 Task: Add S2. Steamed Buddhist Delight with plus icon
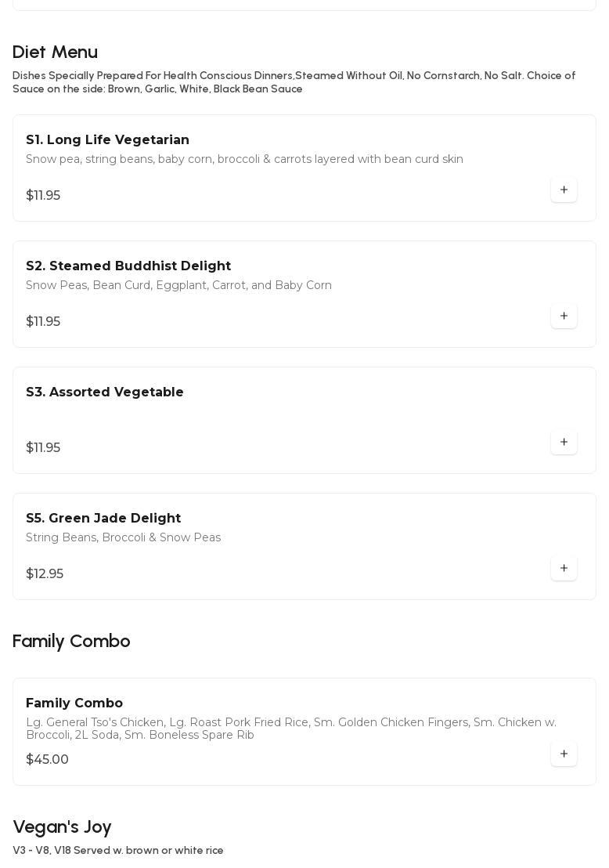[x=564, y=316]
